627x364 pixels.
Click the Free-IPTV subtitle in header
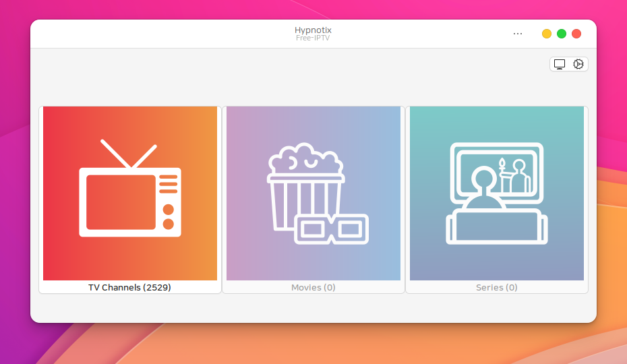[x=313, y=38]
